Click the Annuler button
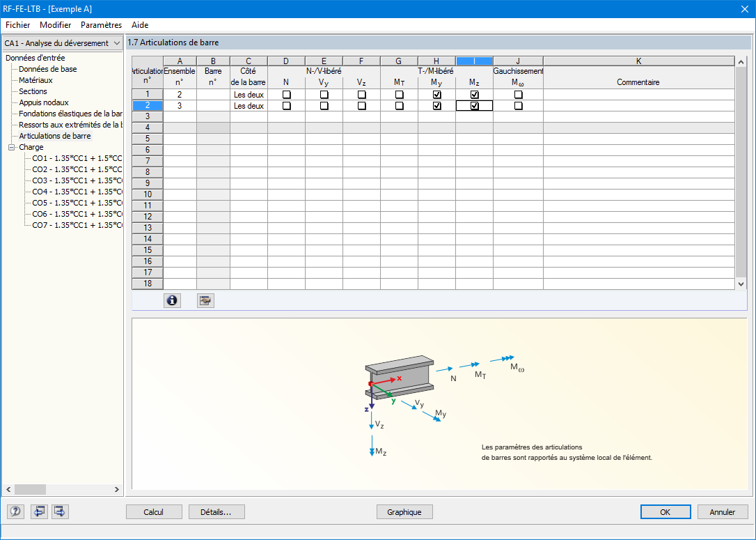Image resolution: width=756 pixels, height=540 pixels. pos(723,512)
